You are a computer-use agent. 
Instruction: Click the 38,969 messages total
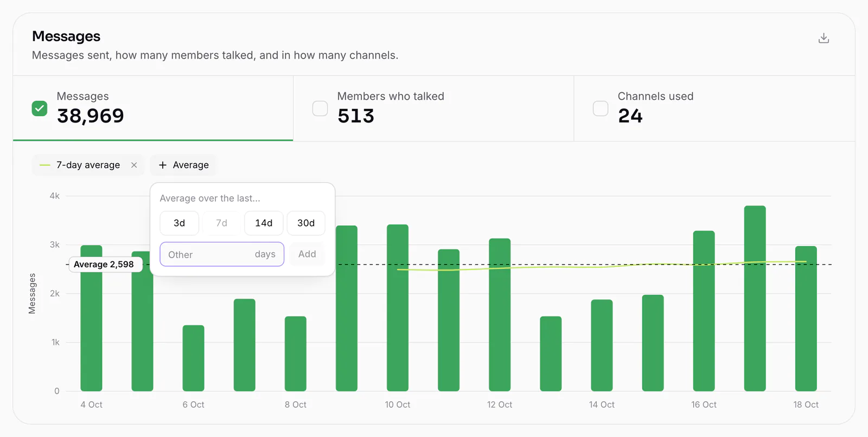coord(91,116)
